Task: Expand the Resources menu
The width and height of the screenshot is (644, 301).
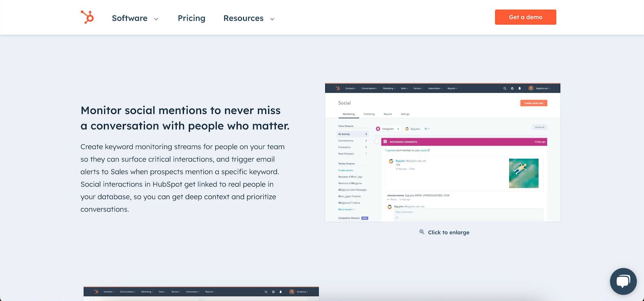Action: click(249, 18)
